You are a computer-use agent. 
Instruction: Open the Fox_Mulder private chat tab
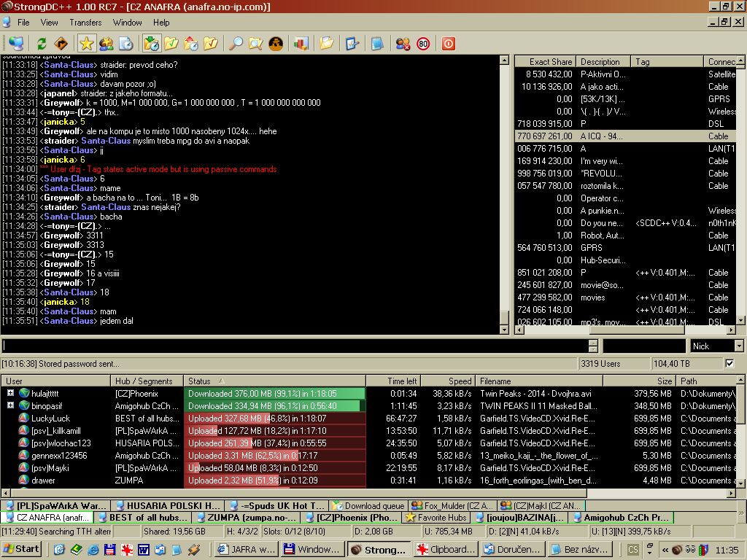pyautogui.click(x=452, y=506)
